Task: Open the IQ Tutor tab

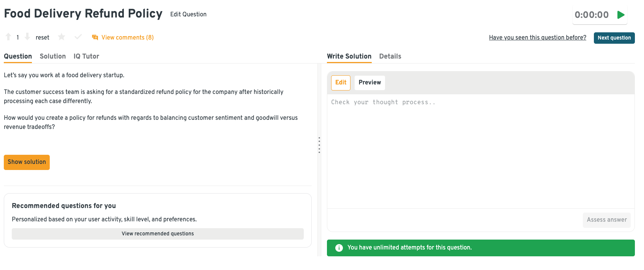Action: coord(86,56)
